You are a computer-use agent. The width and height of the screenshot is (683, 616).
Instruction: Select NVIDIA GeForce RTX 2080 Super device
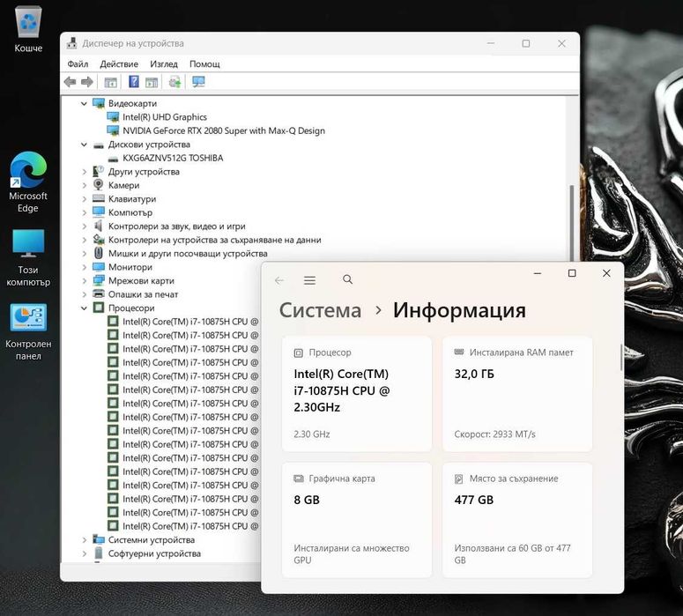pos(224,130)
